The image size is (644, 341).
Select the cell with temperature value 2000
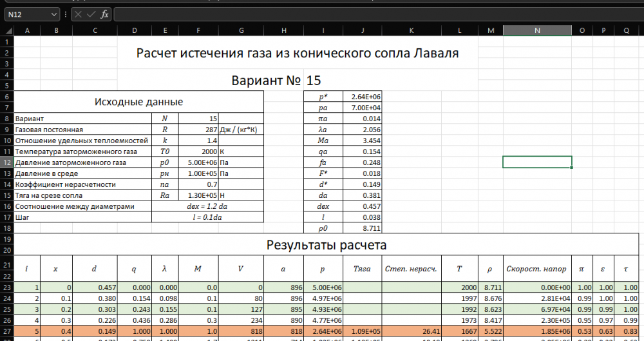(x=199, y=151)
